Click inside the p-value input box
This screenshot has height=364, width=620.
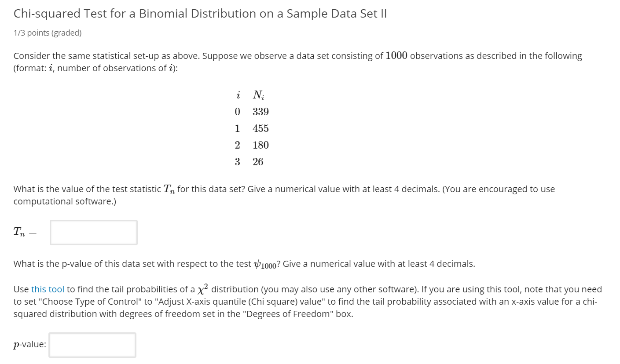point(92,346)
